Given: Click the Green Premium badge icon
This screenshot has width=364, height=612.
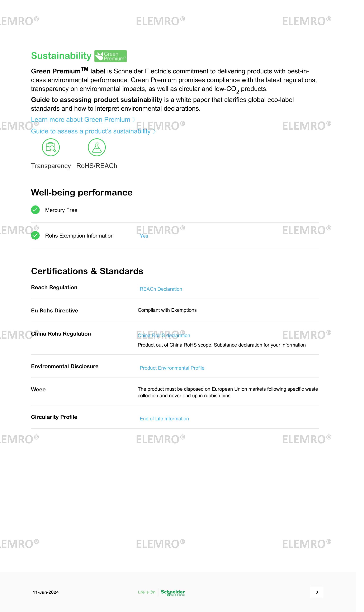Looking at the screenshot, I should pyautogui.click(x=110, y=56).
